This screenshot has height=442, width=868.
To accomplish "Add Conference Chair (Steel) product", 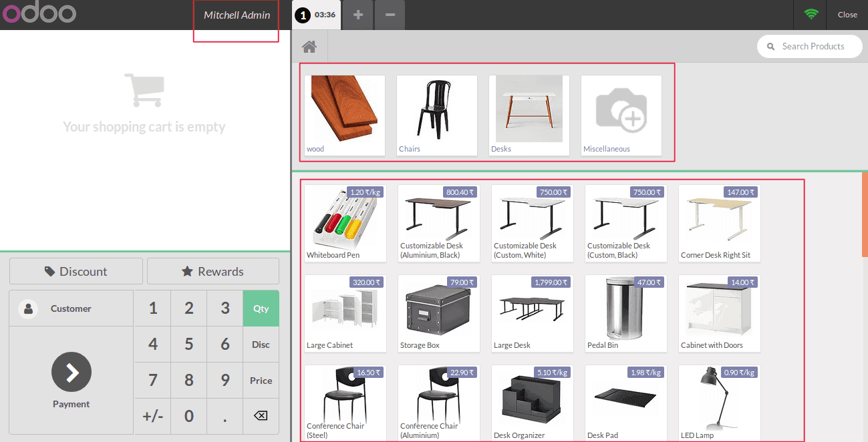I will tap(345, 403).
